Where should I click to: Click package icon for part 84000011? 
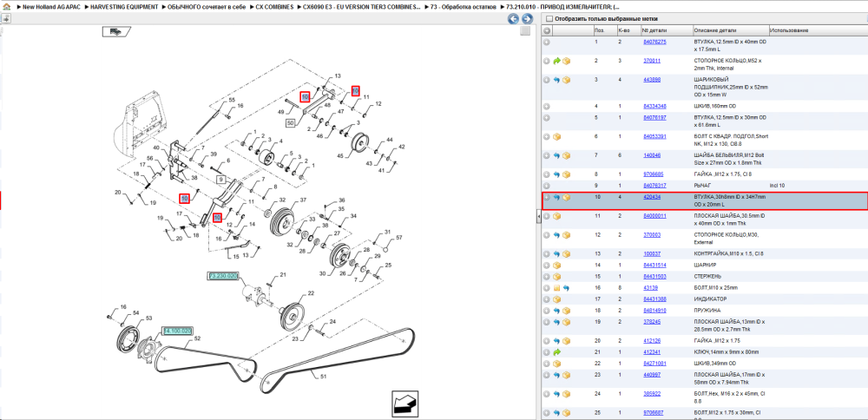557,216
